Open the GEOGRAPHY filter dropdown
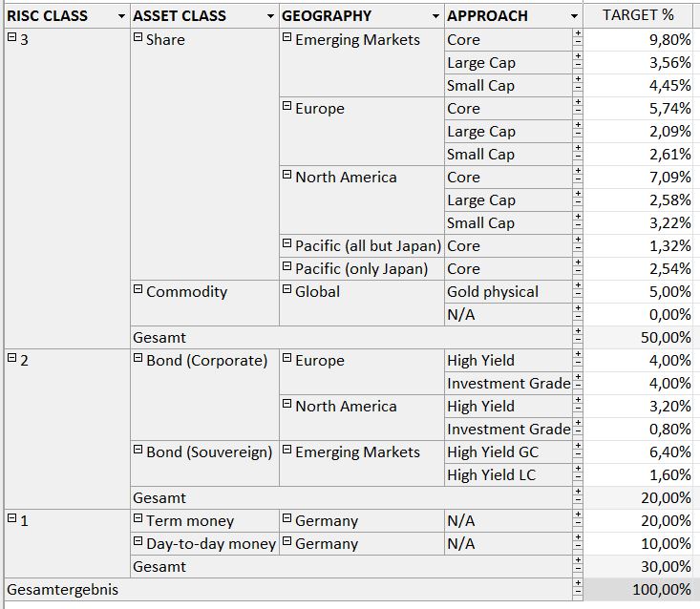Screen dimensions: 700x609 pyautogui.click(x=435, y=16)
